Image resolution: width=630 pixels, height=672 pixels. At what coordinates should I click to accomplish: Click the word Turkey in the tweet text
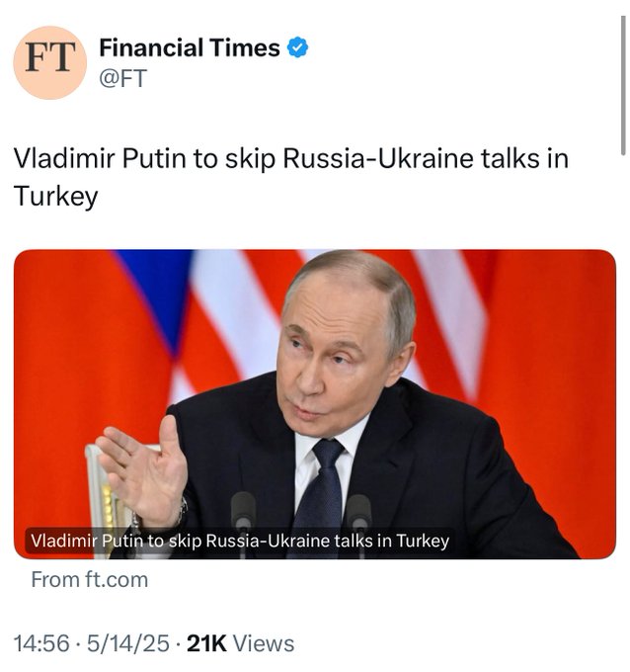coord(56,195)
